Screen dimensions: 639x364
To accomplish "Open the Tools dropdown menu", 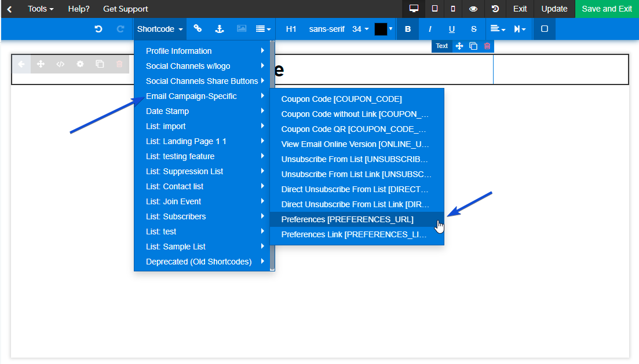I will [41, 9].
